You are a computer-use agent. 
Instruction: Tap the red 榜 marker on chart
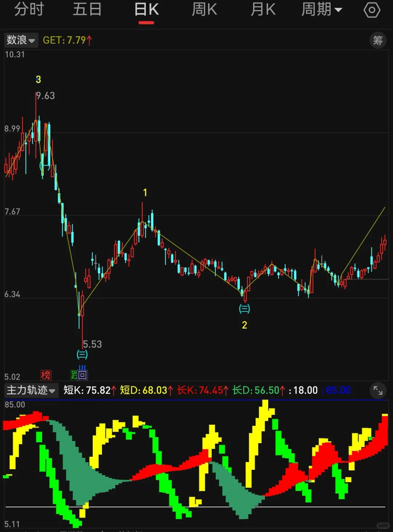(46, 375)
